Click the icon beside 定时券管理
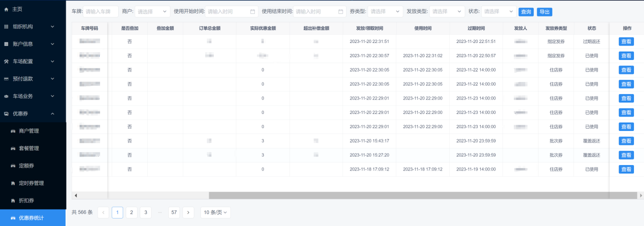The image size is (644, 226). point(13,183)
